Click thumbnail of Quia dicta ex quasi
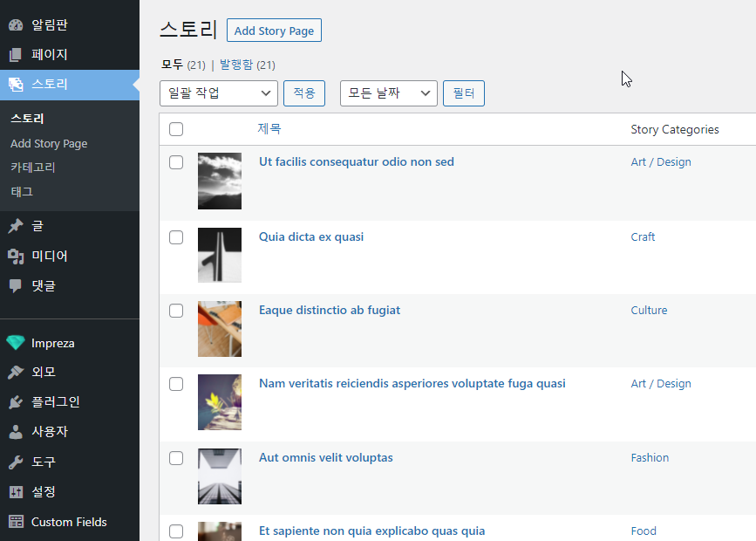The height and width of the screenshot is (541, 756). tap(220, 256)
